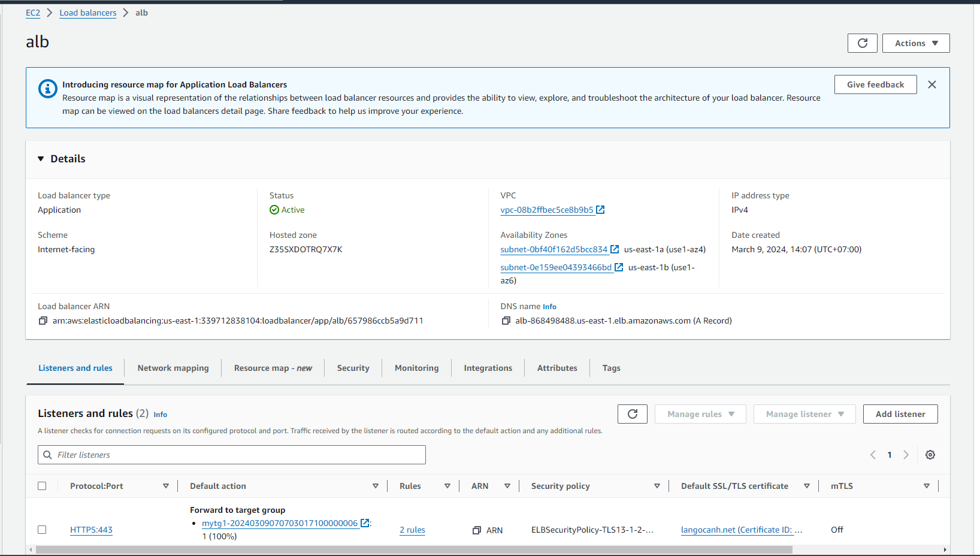The height and width of the screenshot is (556, 980).
Task: Refresh the Listeners and rules table
Action: (632, 414)
